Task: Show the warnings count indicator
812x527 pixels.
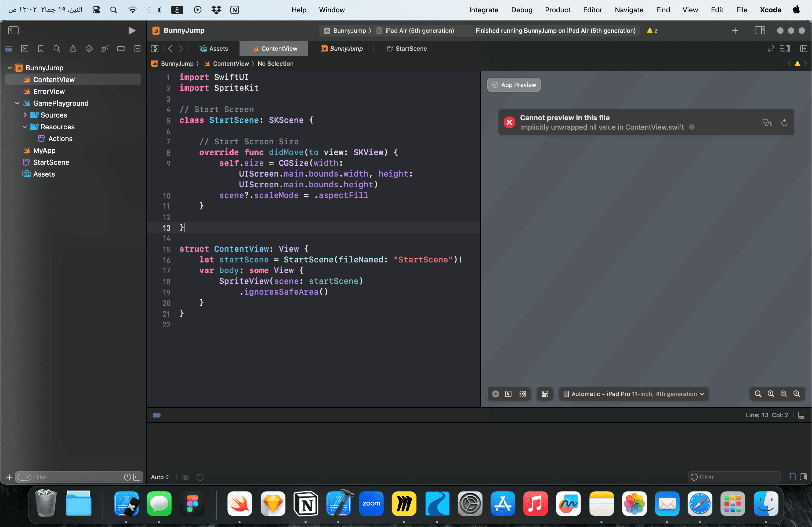Action: pos(652,31)
